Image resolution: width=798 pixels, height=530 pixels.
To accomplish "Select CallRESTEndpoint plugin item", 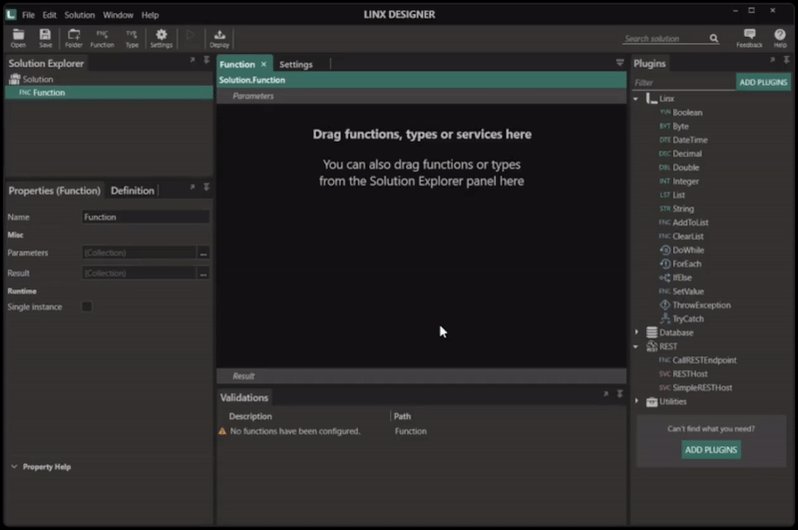I will (x=698, y=360).
